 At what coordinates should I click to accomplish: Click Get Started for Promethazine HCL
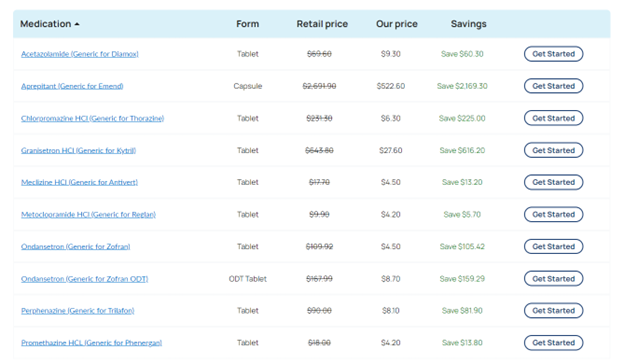click(554, 343)
